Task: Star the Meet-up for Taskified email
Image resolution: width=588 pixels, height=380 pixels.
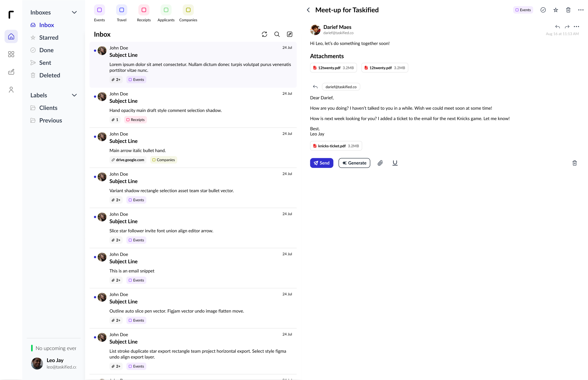Action: 556,10
